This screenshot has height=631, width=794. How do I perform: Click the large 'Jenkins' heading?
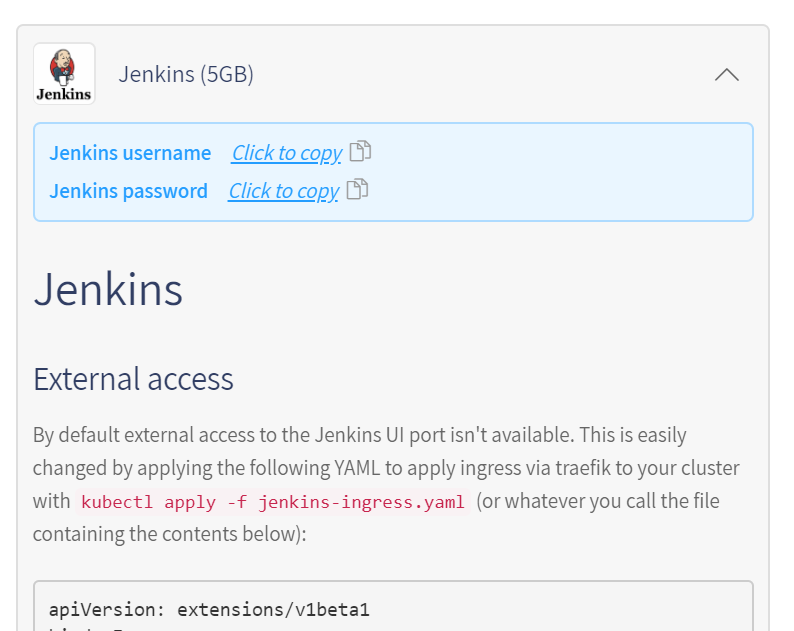tap(108, 289)
